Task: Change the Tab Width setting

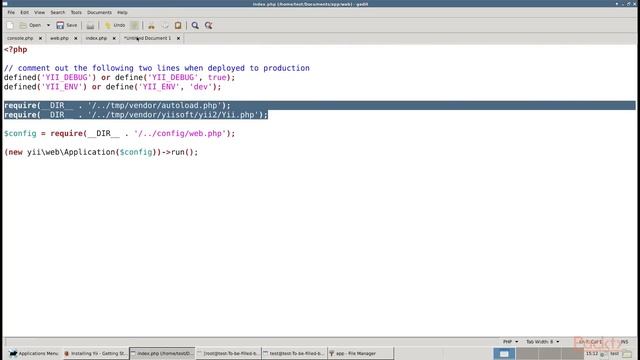Action: coord(542,342)
